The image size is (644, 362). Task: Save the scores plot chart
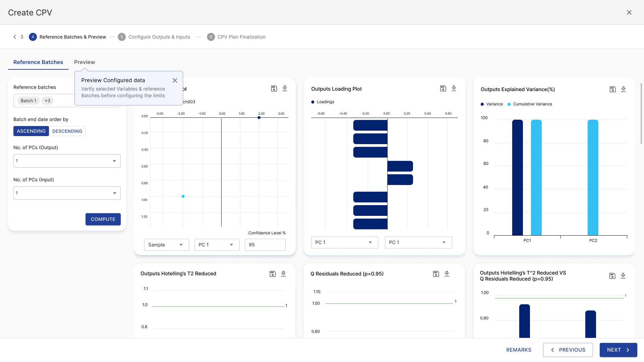(274, 88)
